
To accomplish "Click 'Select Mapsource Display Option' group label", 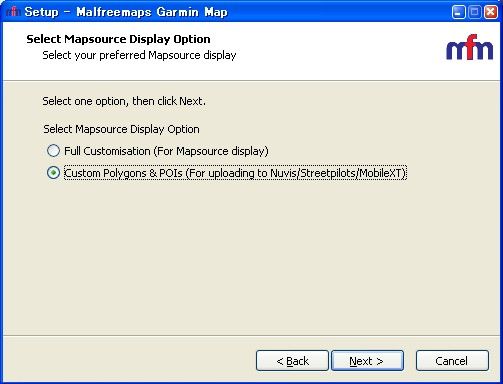I will [x=121, y=129].
